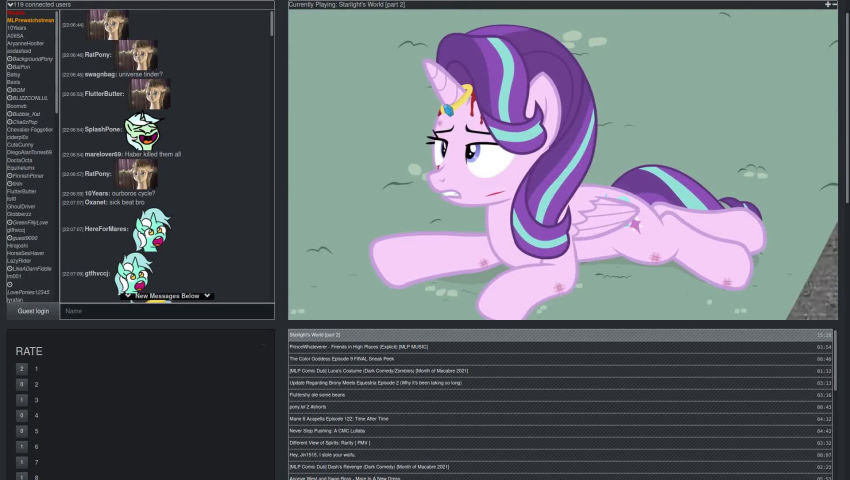Click HereForMares's name in chat
Viewport: 850px width, 480px height.
coord(106,229)
